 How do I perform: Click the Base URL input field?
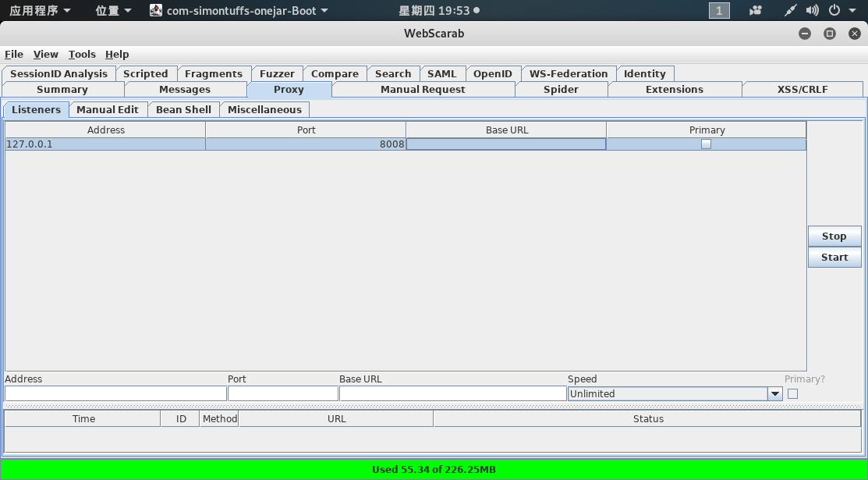tap(453, 393)
